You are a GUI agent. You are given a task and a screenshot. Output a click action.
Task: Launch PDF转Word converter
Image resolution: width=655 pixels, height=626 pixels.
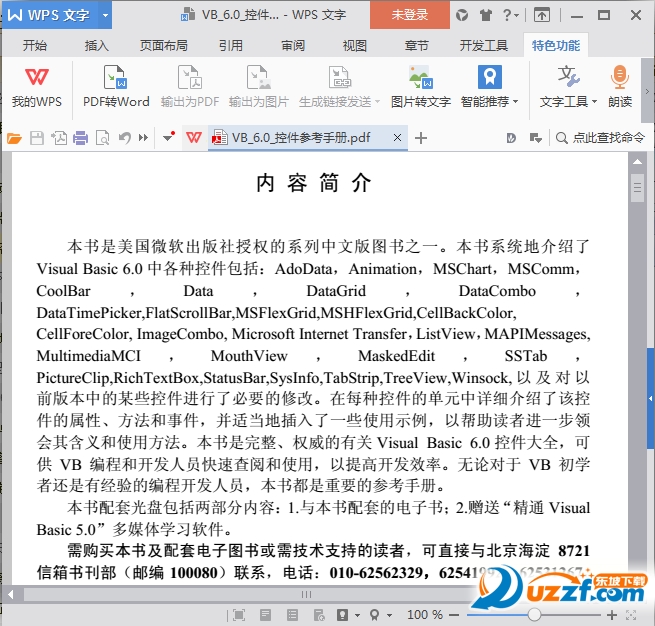pyautogui.click(x=116, y=87)
